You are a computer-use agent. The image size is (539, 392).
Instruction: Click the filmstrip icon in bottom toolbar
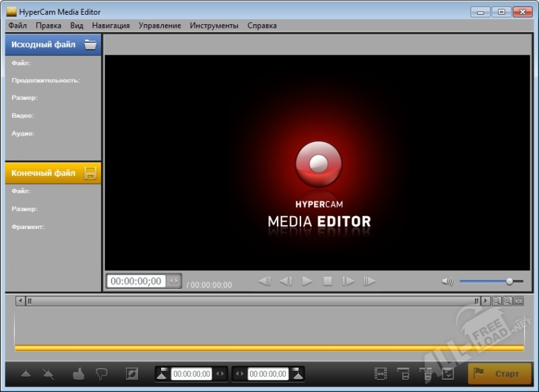pyautogui.click(x=381, y=374)
